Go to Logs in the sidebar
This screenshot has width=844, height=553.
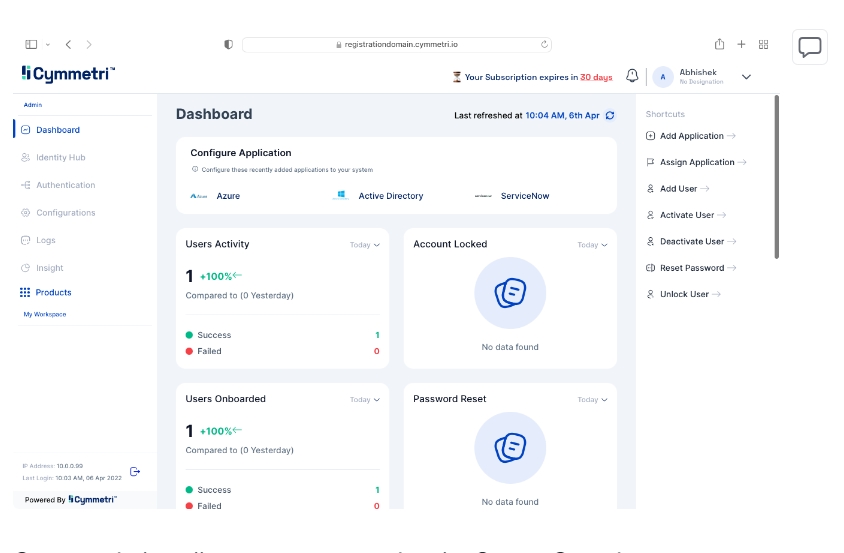46,240
